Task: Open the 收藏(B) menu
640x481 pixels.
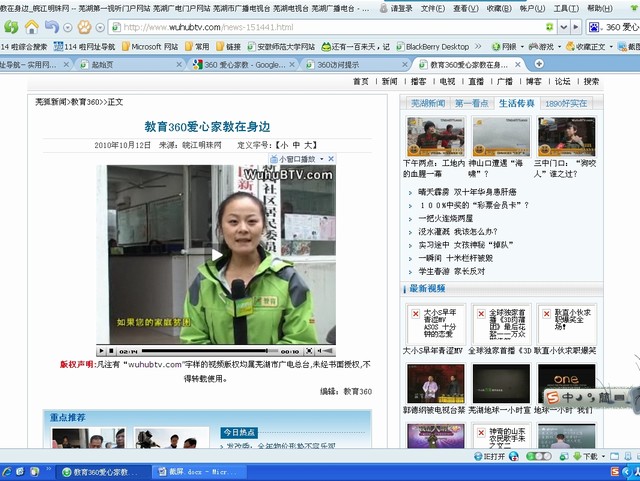Action: [497, 8]
